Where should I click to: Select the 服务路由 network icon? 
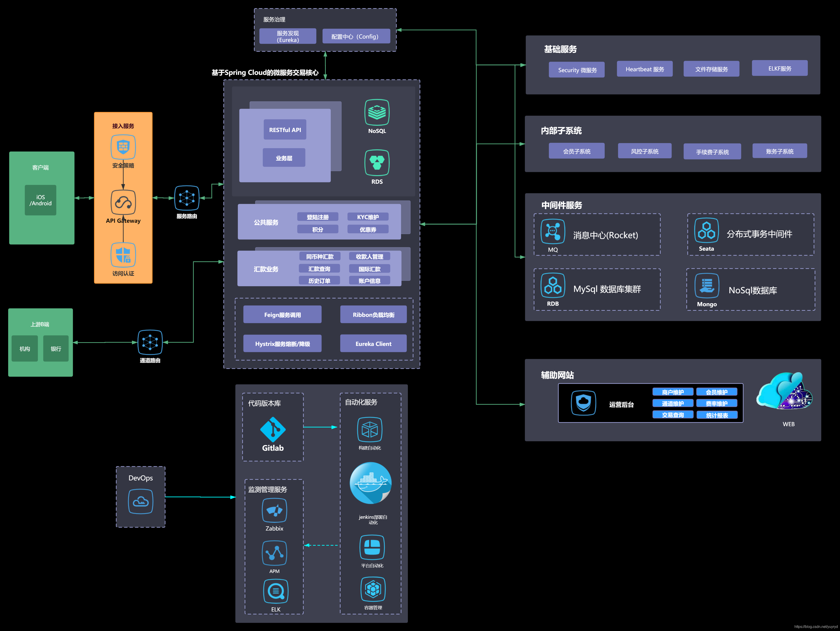[x=187, y=198]
